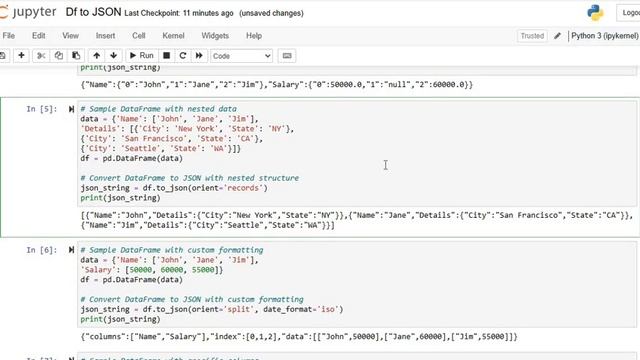The image size is (640, 360).
Task: Click Last Checkpoint 11 minutes ago text
Action: 179,13
